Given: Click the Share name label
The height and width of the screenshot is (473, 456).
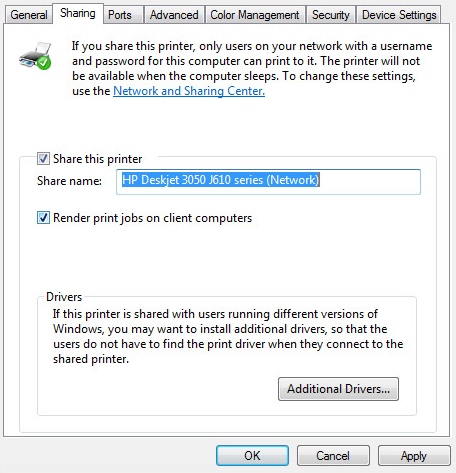Looking at the screenshot, I should pos(69,181).
